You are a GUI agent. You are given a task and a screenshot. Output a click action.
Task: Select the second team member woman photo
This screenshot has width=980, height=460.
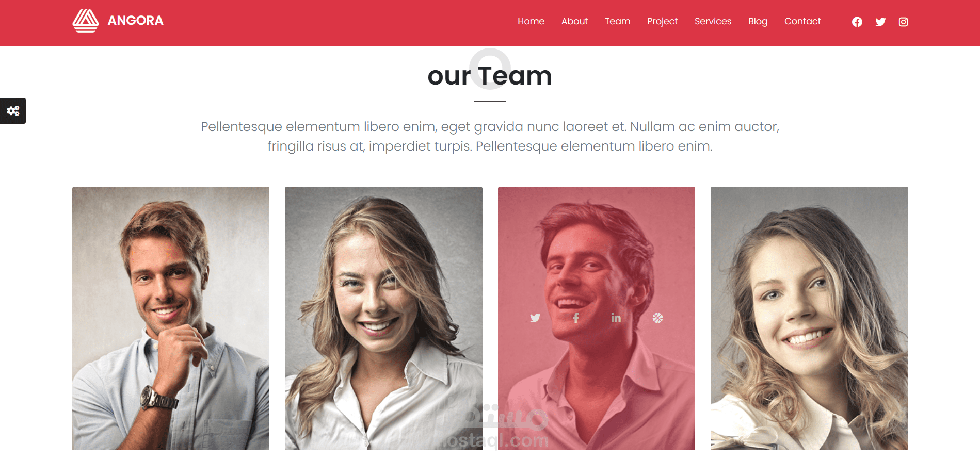[x=383, y=318]
